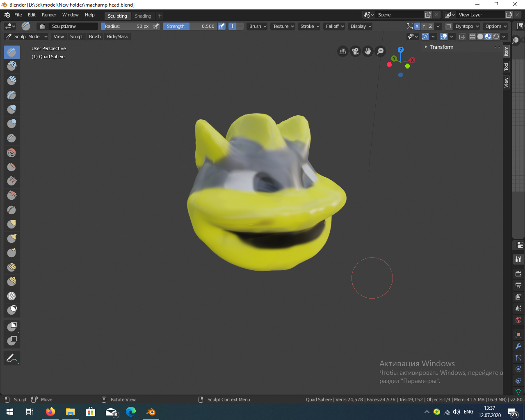Screen dimensions: 525x420
Task: Open the Falloff dropdown
Action: click(x=335, y=26)
